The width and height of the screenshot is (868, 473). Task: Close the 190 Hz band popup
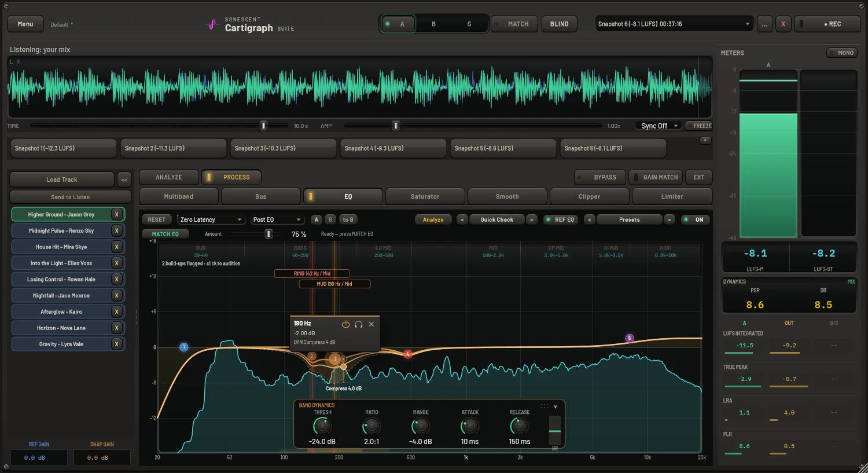372,324
